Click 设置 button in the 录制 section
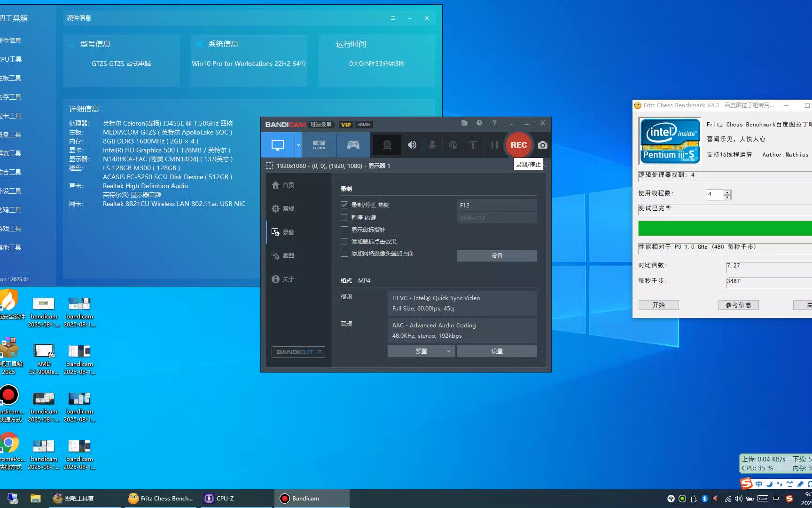812x508 pixels. (x=497, y=255)
